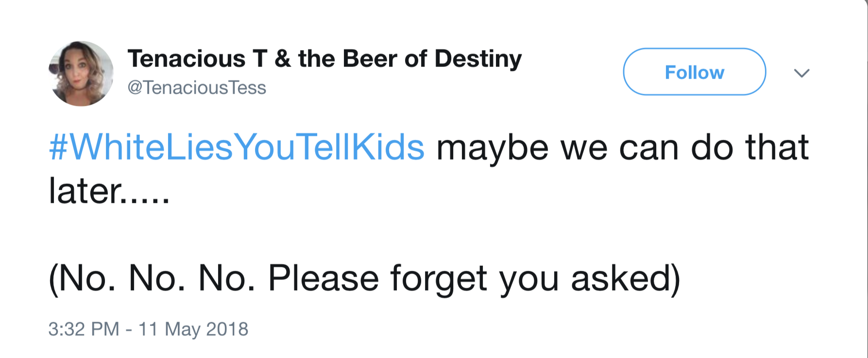Click the grey username below the name
The image size is (868, 358).
(197, 88)
